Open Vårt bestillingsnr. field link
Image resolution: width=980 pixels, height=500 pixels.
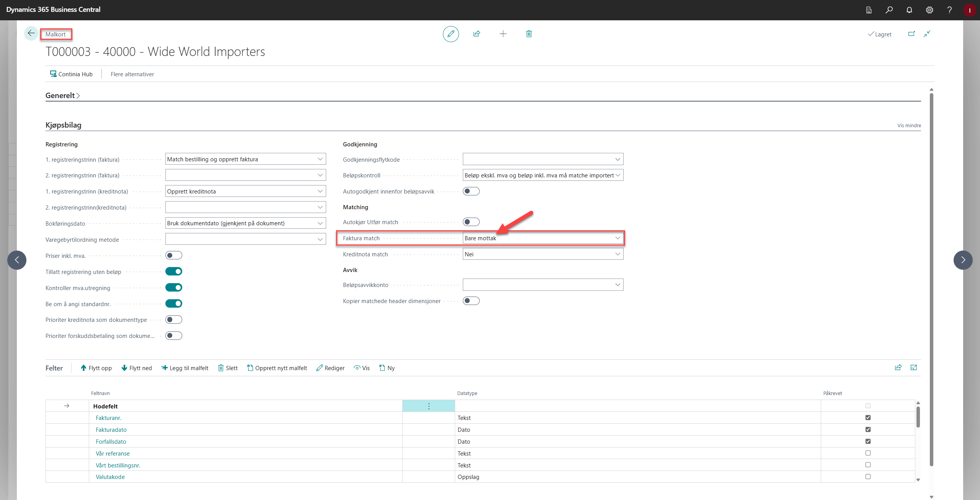pyautogui.click(x=118, y=466)
